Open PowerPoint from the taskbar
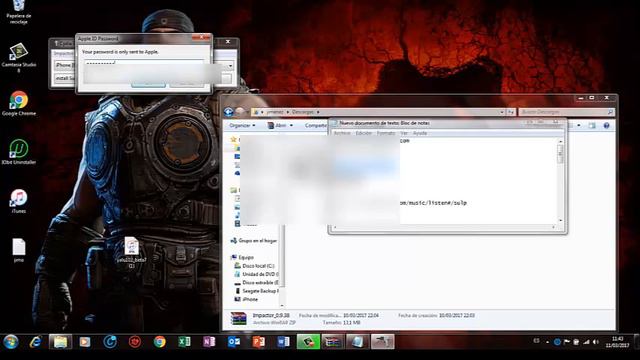The image size is (640, 360). pyautogui.click(x=259, y=342)
